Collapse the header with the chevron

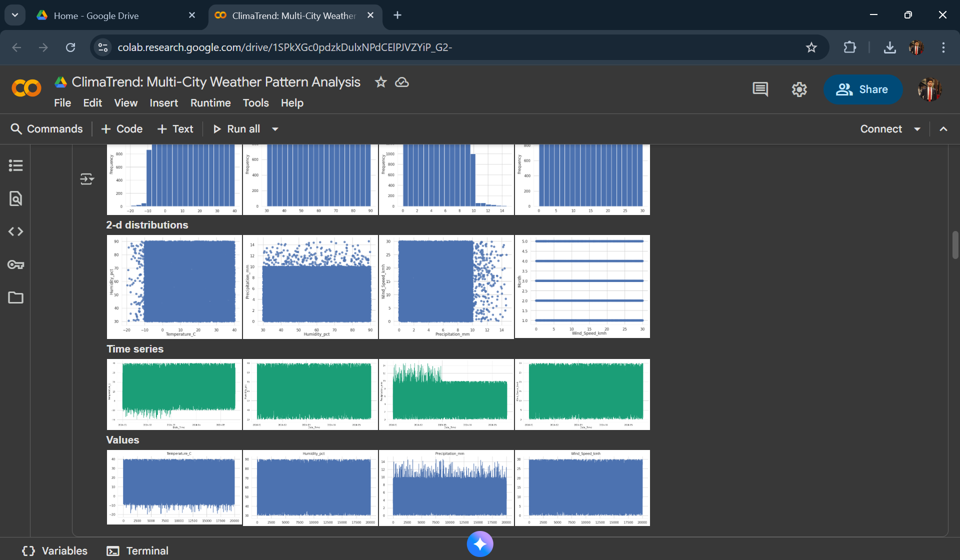943,129
